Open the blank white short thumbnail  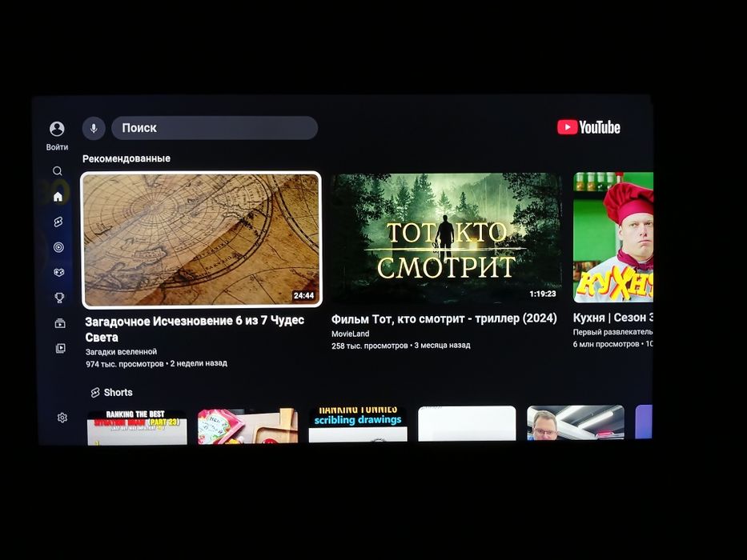[x=467, y=423]
